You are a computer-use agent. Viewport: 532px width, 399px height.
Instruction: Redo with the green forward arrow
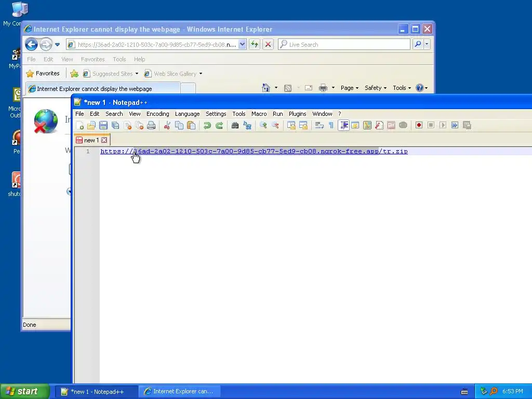coord(219,126)
